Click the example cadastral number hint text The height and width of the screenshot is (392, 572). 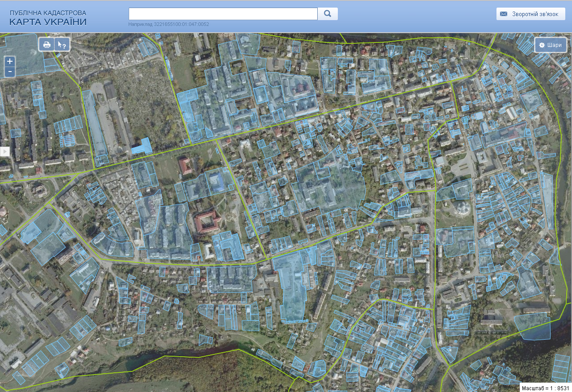pos(168,25)
